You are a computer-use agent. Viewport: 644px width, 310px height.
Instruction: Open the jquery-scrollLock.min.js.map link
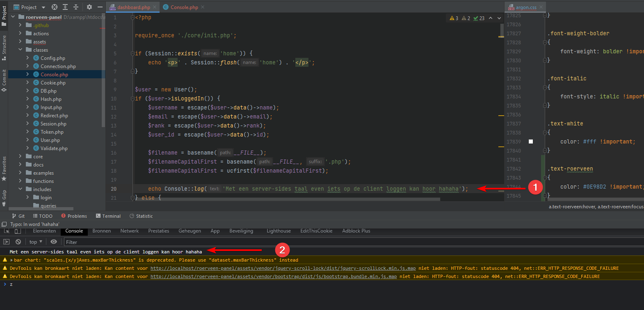click(283, 268)
